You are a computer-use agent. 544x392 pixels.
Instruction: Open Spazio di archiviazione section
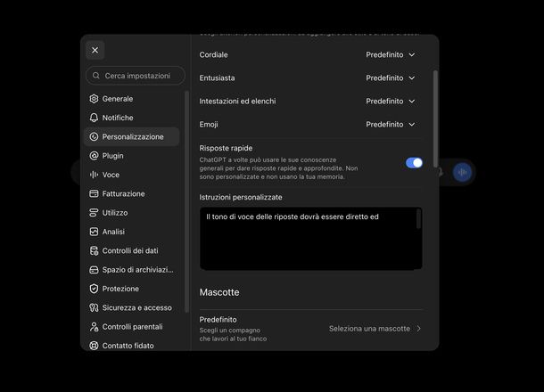(x=131, y=270)
